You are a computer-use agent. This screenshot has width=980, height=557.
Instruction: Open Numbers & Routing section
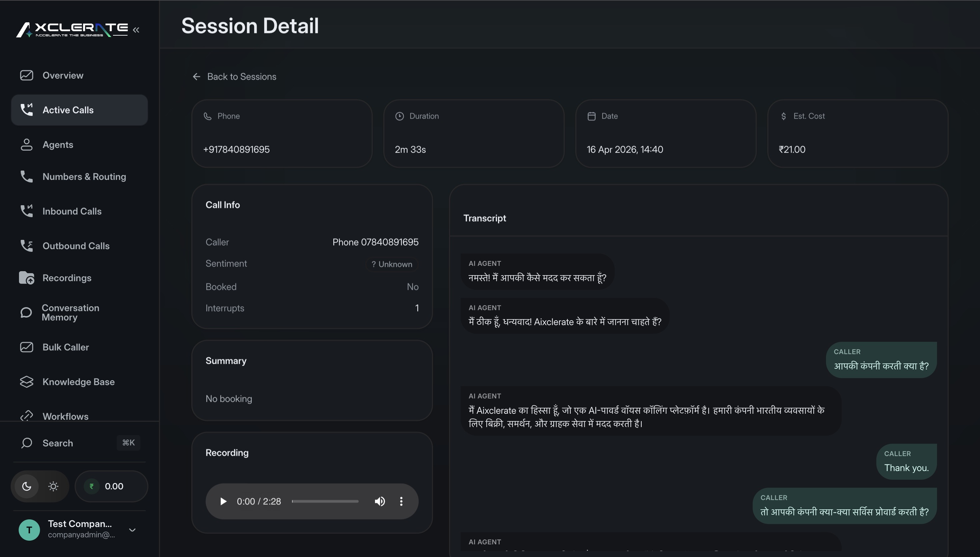click(26, 176)
